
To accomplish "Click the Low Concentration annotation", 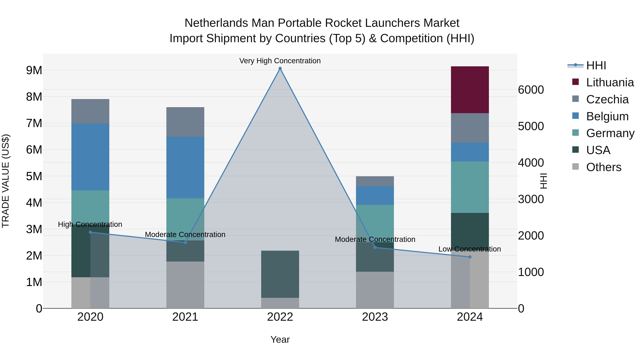I will 470,249.
